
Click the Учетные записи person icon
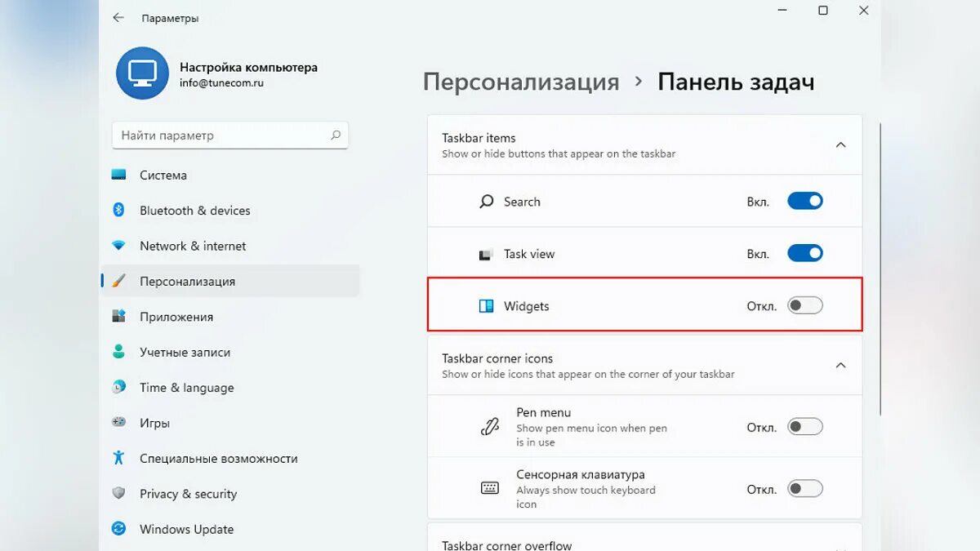pyautogui.click(x=118, y=352)
